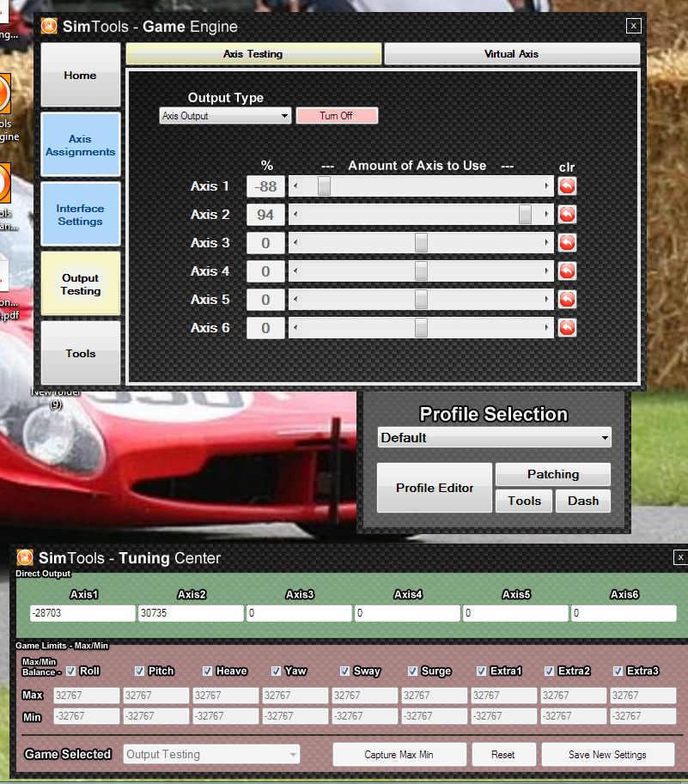The width and height of the screenshot is (688, 784).
Task: Uncheck the Extra2 balance checkbox
Action: [549, 671]
